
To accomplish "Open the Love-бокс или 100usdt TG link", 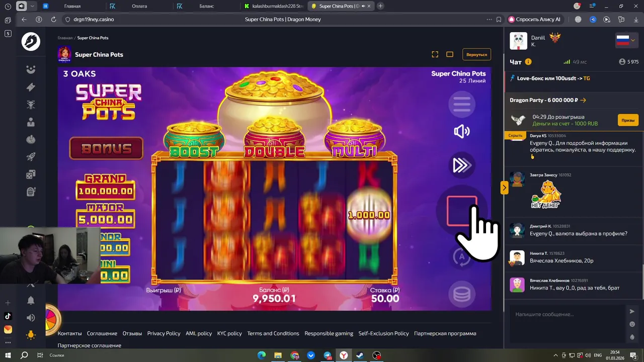I will point(550,78).
